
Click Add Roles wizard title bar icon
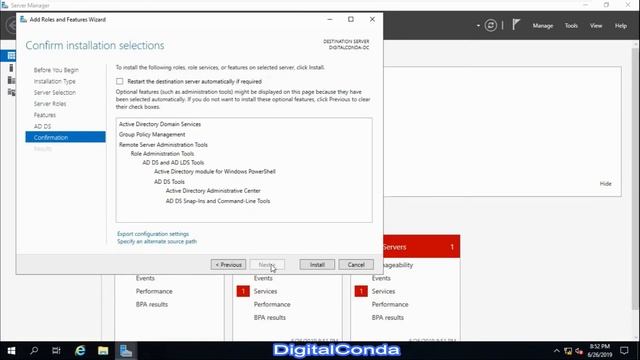click(x=23, y=19)
